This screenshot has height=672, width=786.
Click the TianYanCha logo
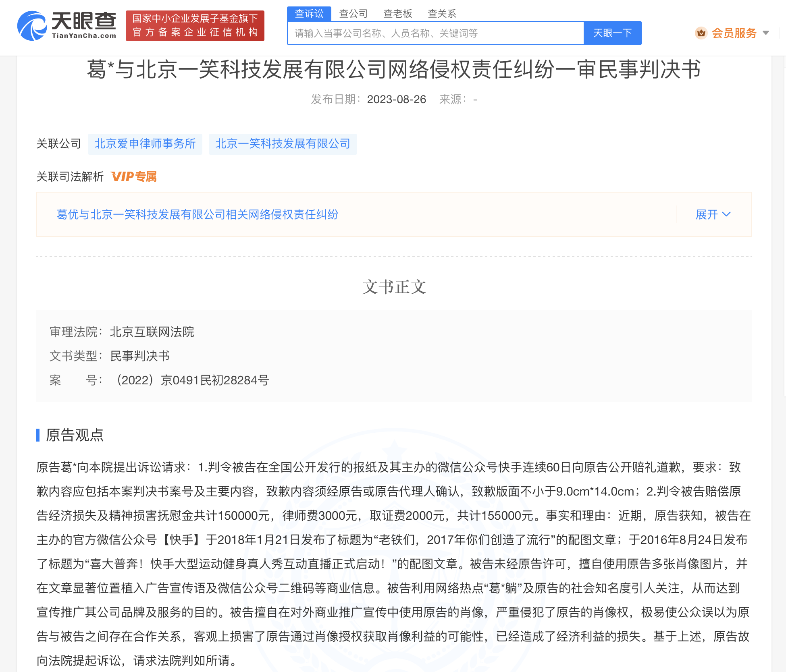67,26
